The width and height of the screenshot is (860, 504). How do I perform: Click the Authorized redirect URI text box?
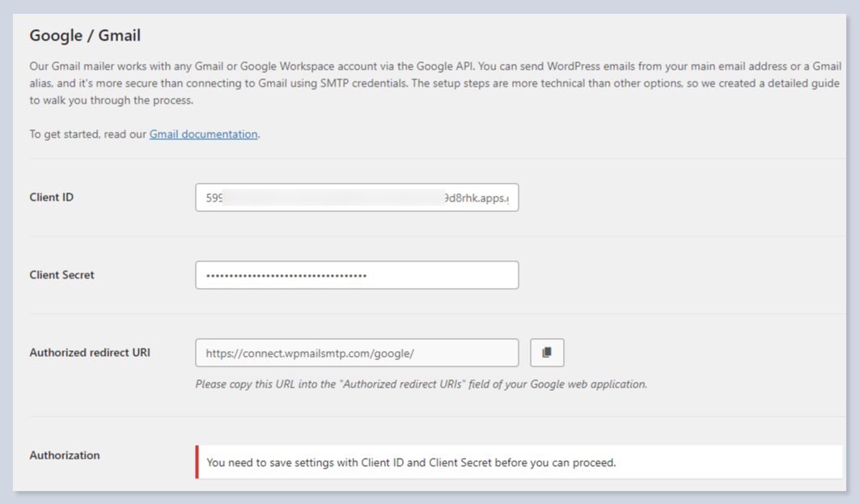[357, 353]
